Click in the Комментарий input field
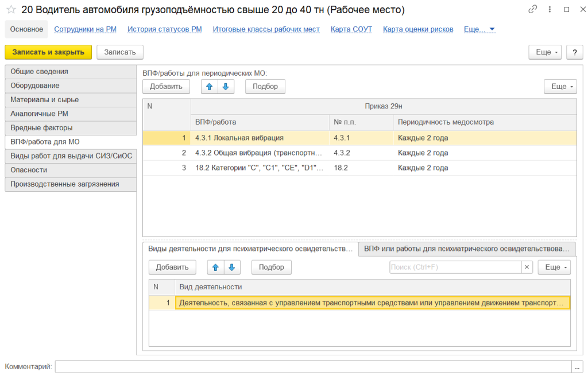The width and height of the screenshot is (588, 376). [313, 366]
